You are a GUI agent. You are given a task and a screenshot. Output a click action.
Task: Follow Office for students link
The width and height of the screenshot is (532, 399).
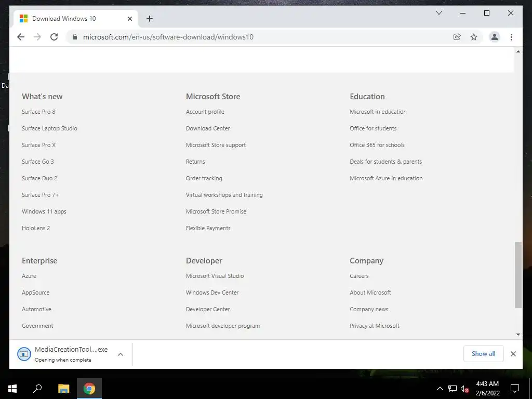point(373,128)
